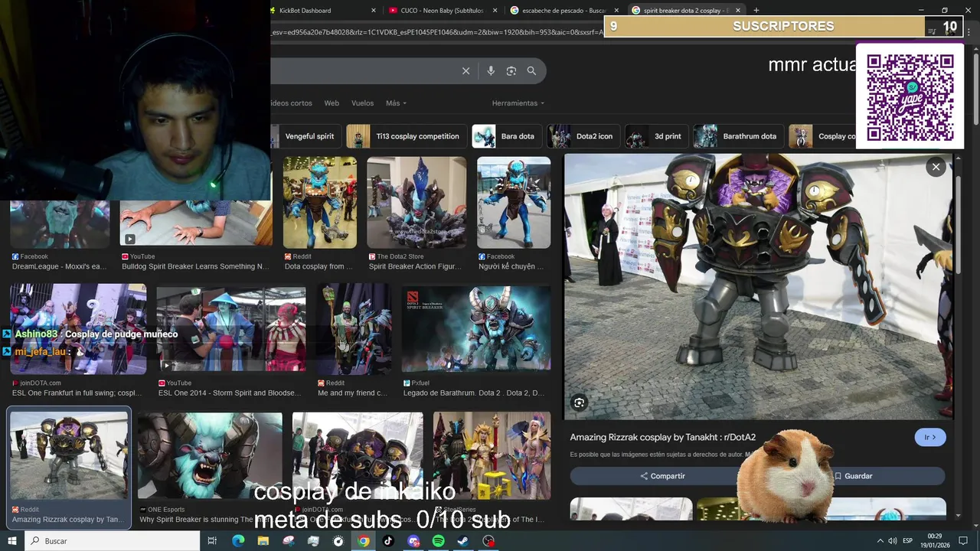This screenshot has height=551, width=980.
Task: Click the Compartir share button
Action: pos(662,476)
